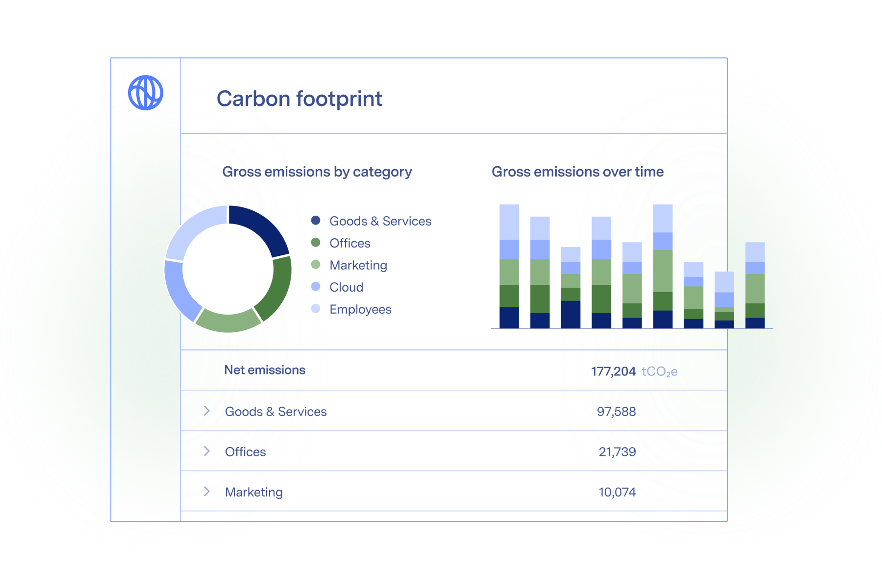
Task: Expand the Goods & Services row chevron
Action: point(207,411)
